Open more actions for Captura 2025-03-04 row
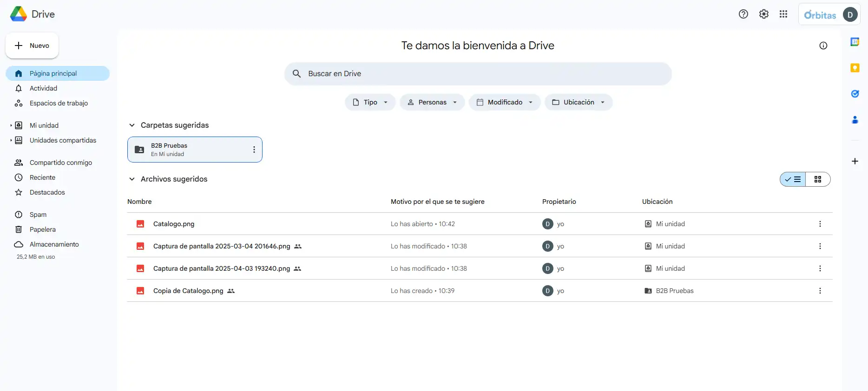 (820, 246)
